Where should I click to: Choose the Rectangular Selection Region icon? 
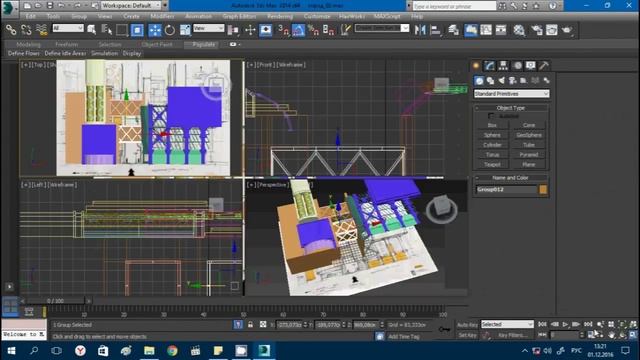(122, 30)
